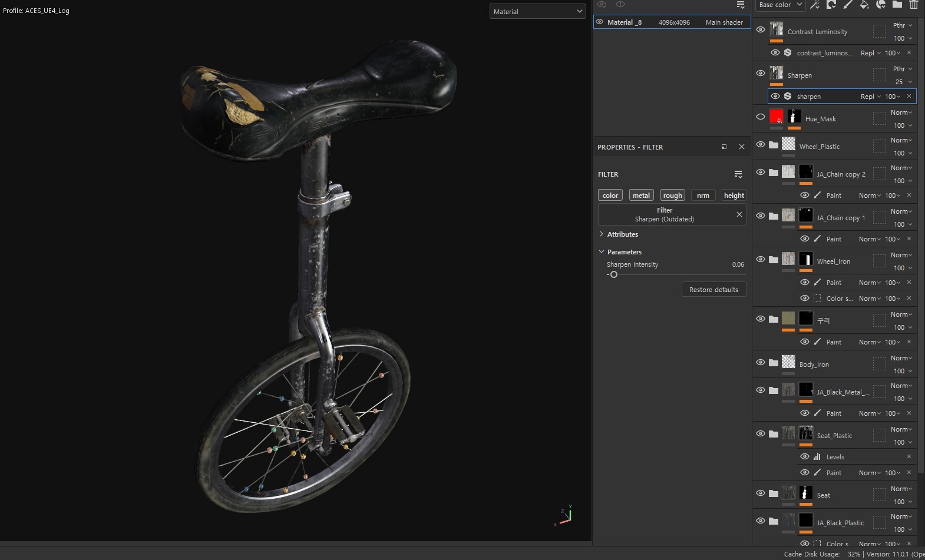Click the Sharpen Intensity slider handle
925x560 pixels.
click(x=613, y=274)
